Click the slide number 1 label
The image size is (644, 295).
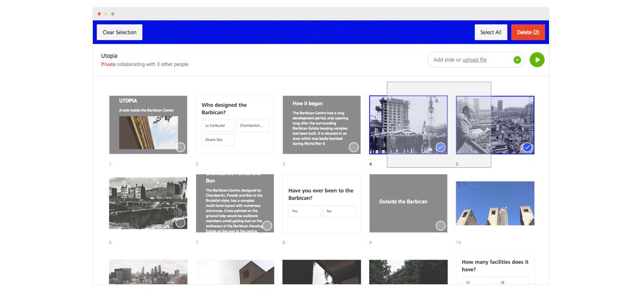pyautogui.click(x=110, y=164)
